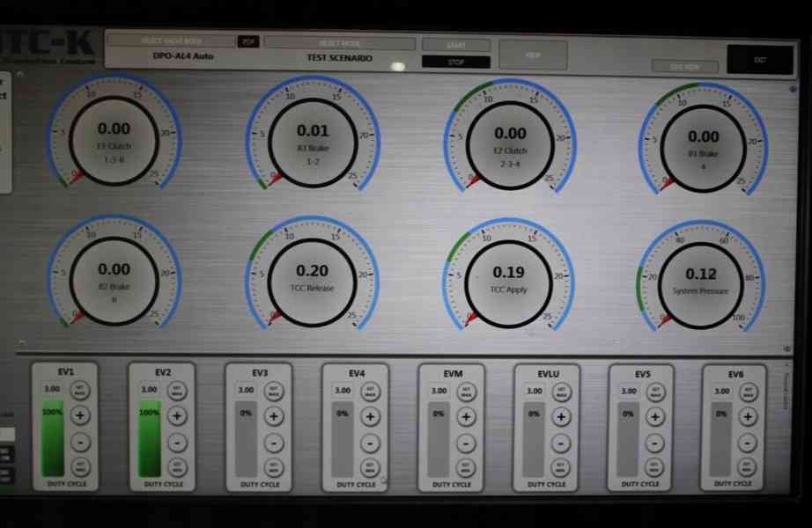Click the plus icon on the EVM panel
Screen dimensions: 812x528
[x=465, y=417]
